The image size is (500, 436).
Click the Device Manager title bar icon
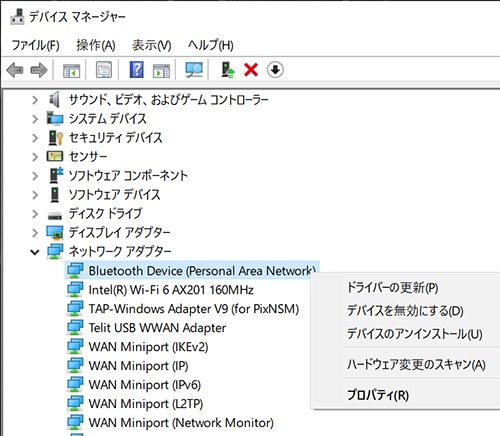[17, 17]
